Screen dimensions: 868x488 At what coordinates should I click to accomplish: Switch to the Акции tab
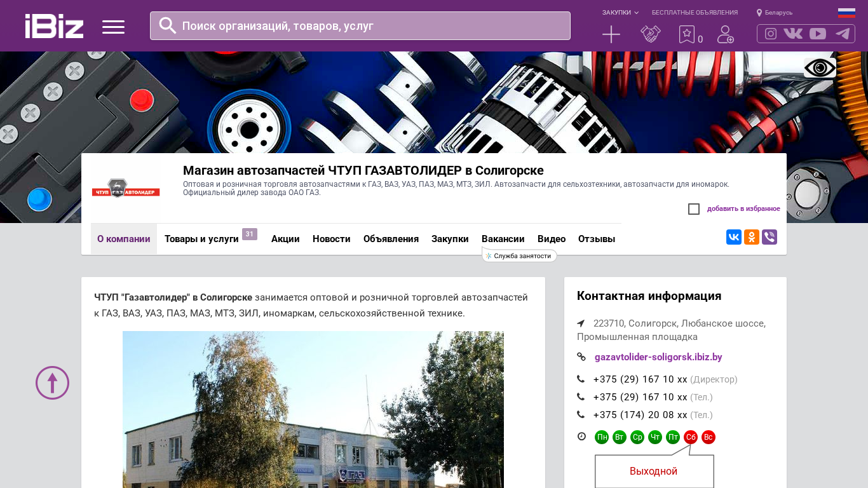pyautogui.click(x=285, y=239)
